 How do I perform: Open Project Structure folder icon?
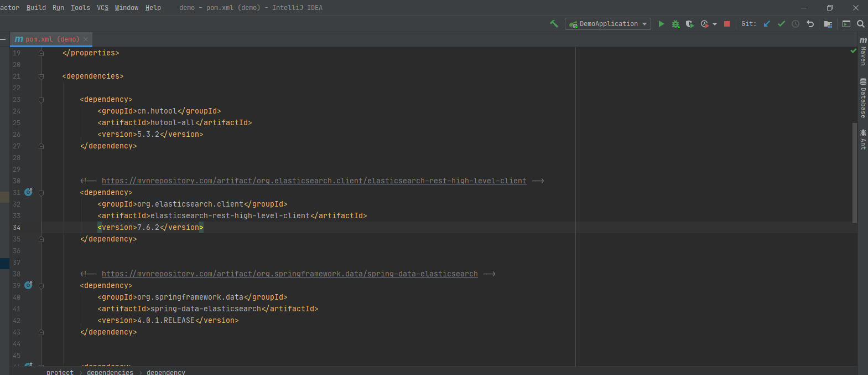[x=828, y=24]
